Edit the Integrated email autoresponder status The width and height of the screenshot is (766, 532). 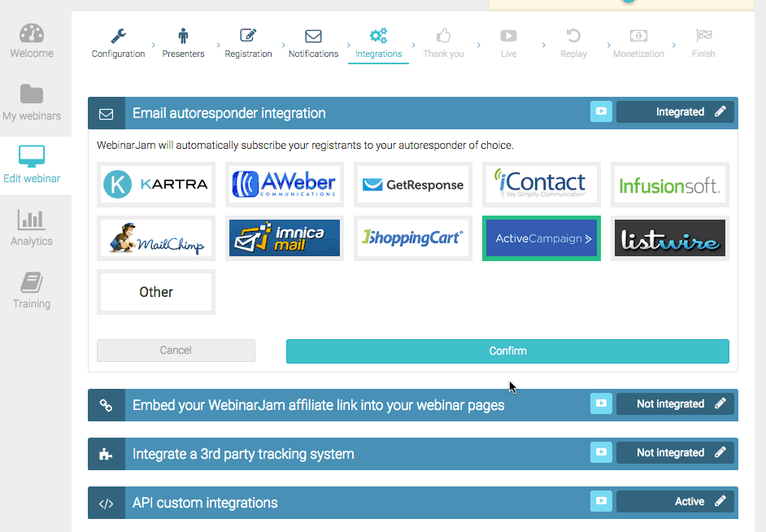point(675,112)
